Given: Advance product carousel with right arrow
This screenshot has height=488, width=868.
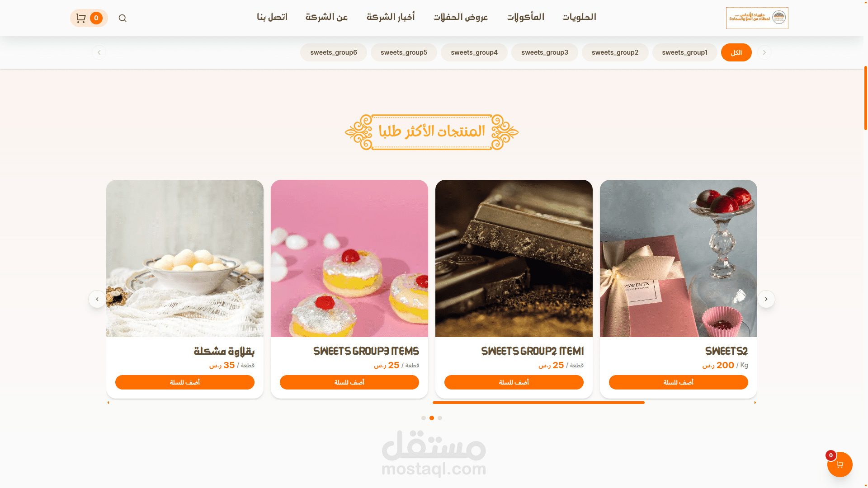Looking at the screenshot, I should (766, 299).
